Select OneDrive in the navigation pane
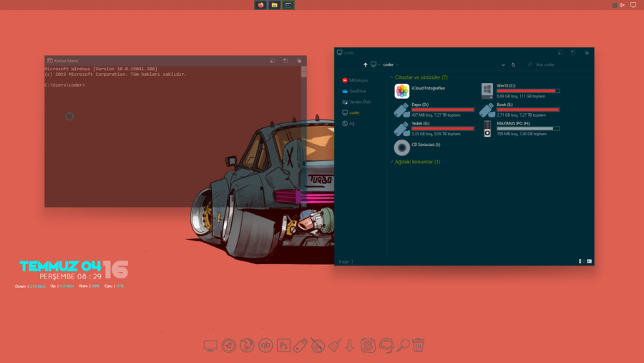The width and height of the screenshot is (644, 363). 357,91
